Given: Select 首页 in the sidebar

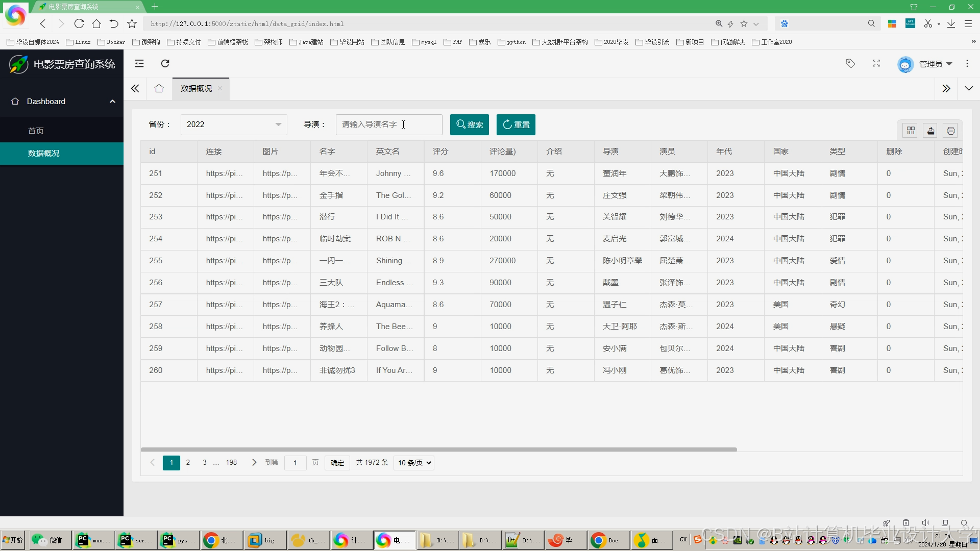Looking at the screenshot, I should 36,131.
